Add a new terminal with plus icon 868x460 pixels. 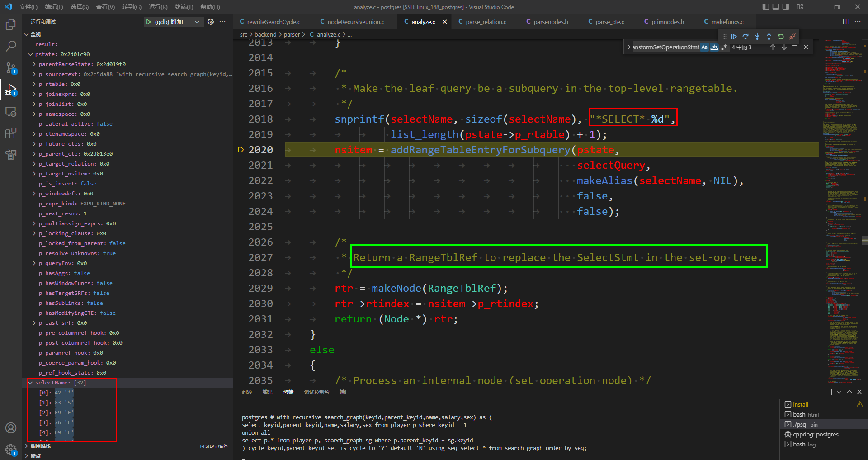[831, 392]
